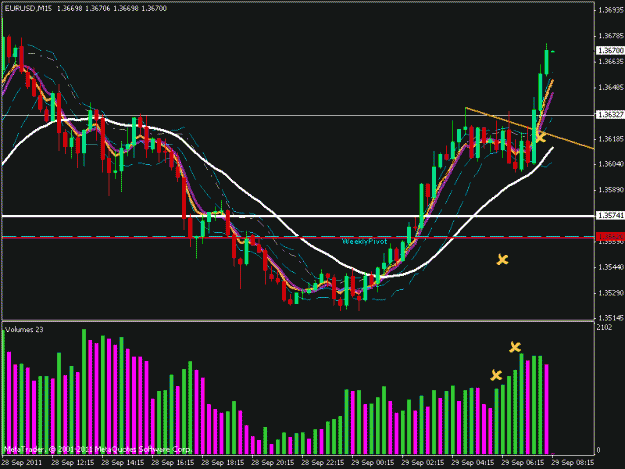Click the 28 Sep 14:15 time label
Image resolution: width=625 pixels, height=469 pixels.
pos(122,463)
